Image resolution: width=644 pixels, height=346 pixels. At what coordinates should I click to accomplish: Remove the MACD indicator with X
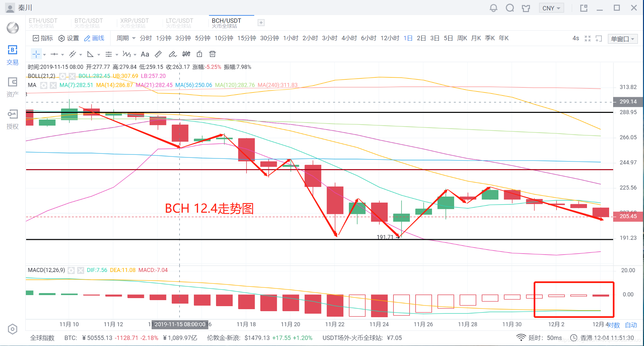(80, 270)
